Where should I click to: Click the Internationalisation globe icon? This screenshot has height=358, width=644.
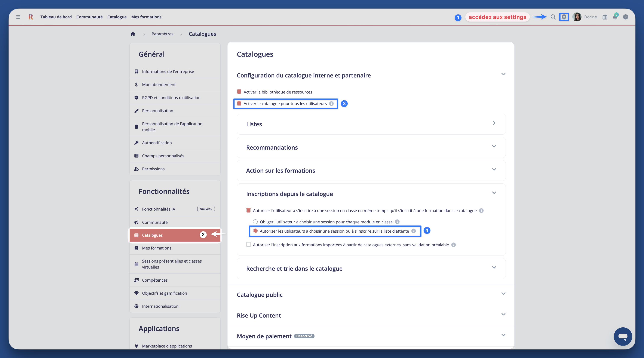[136, 306]
